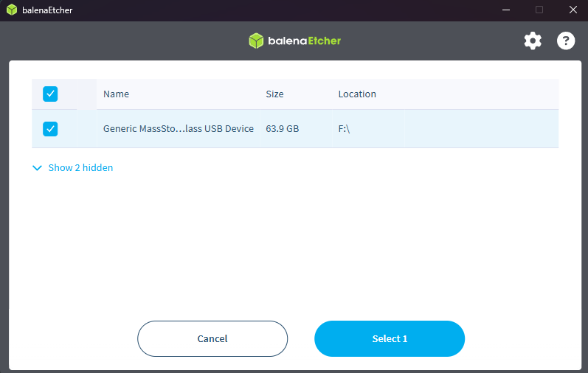Click the green cube icon in title bar

(x=12, y=10)
